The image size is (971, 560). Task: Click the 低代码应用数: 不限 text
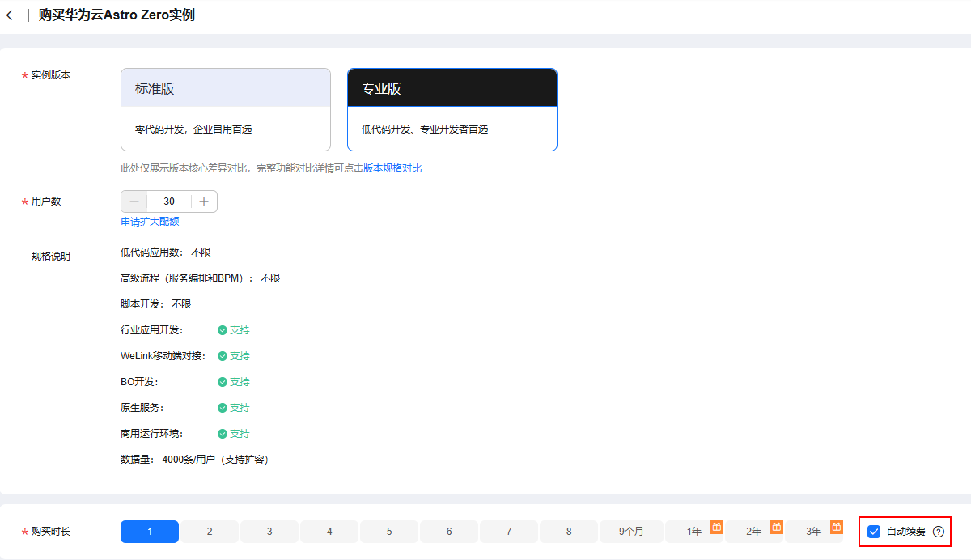pos(166,252)
